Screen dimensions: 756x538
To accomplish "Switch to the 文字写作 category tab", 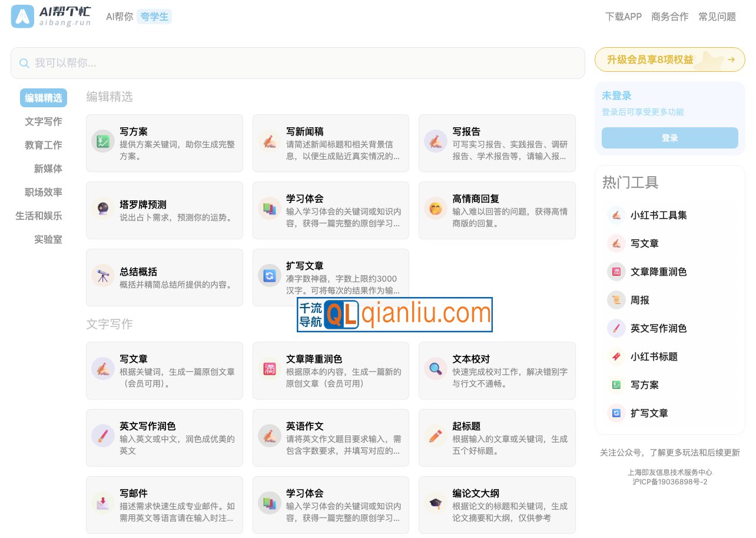I will point(43,121).
